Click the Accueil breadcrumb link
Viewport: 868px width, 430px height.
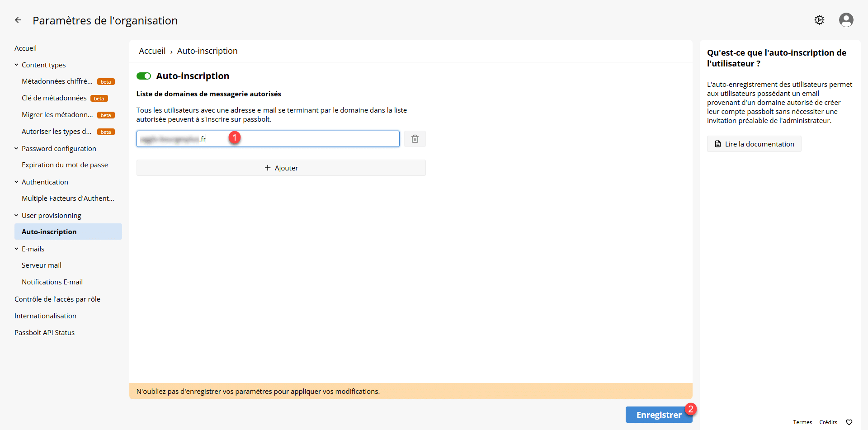152,51
